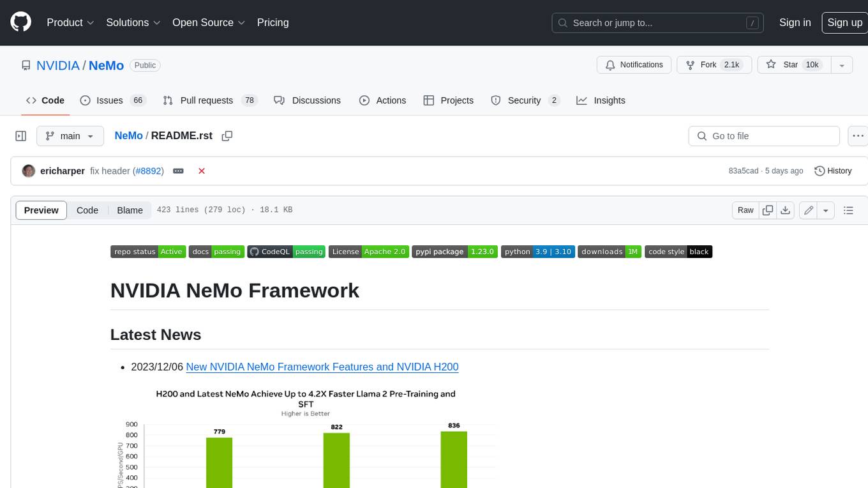The width and height of the screenshot is (868, 488).
Task: Click the code style black badge
Action: tap(678, 252)
